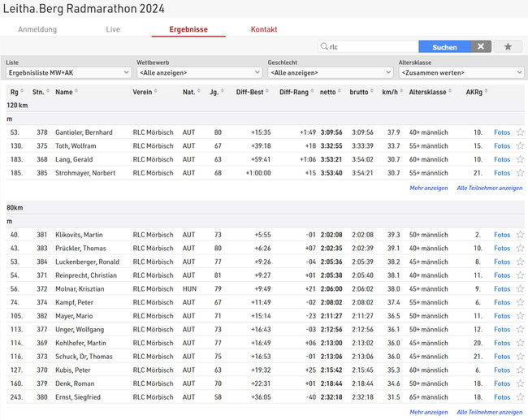Click the 80km section heading
This screenshot has height=420, width=528.
point(15,207)
